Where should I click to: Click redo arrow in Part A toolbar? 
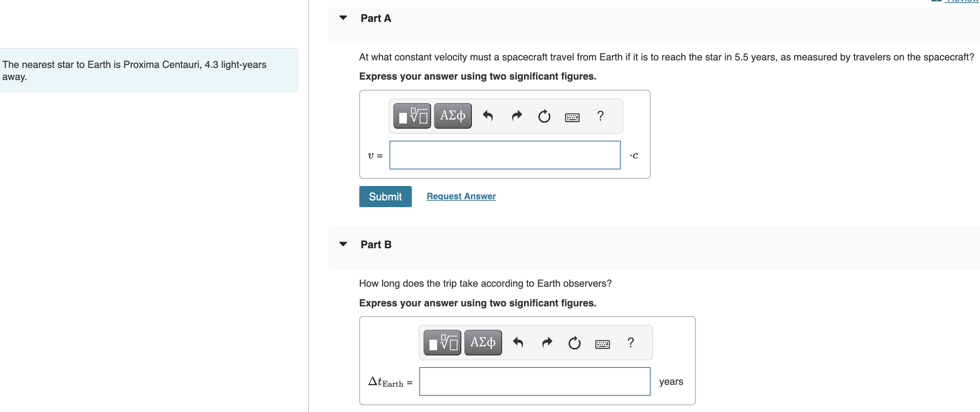pos(516,115)
